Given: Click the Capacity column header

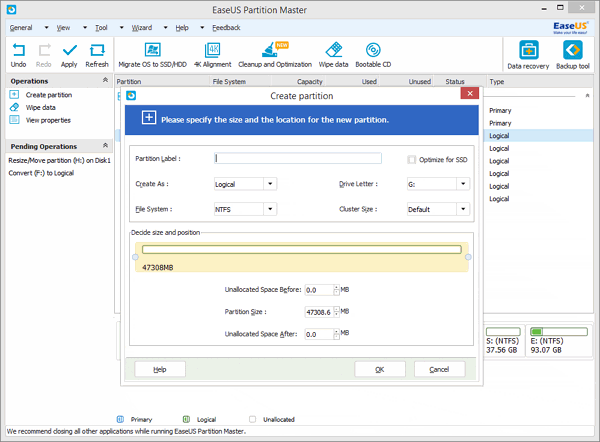Looking at the screenshot, I should pyautogui.click(x=310, y=82).
